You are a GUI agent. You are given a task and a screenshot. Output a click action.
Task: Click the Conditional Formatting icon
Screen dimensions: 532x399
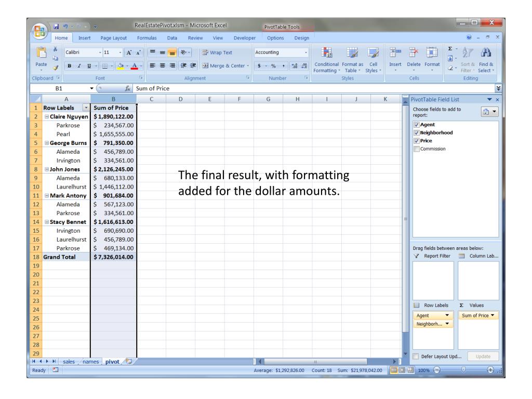pyautogui.click(x=327, y=56)
